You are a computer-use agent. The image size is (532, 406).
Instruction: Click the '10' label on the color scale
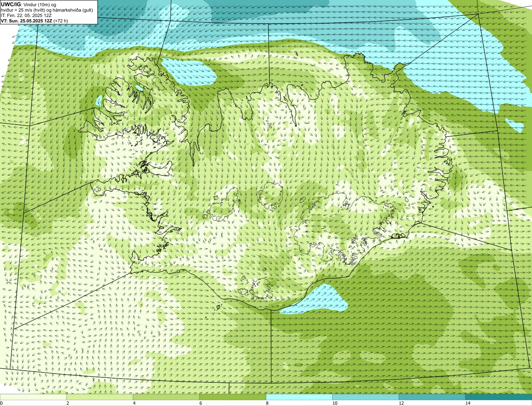tap(335, 403)
